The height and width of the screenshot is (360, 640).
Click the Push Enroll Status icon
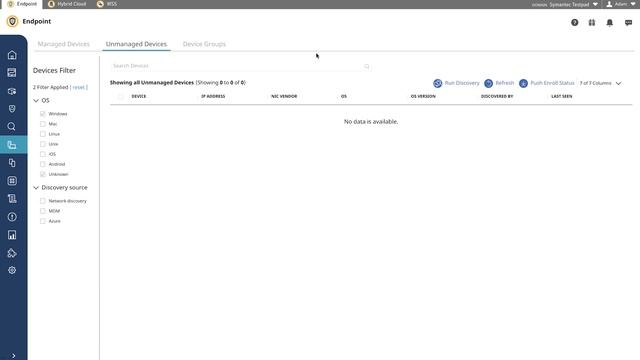[x=523, y=83]
